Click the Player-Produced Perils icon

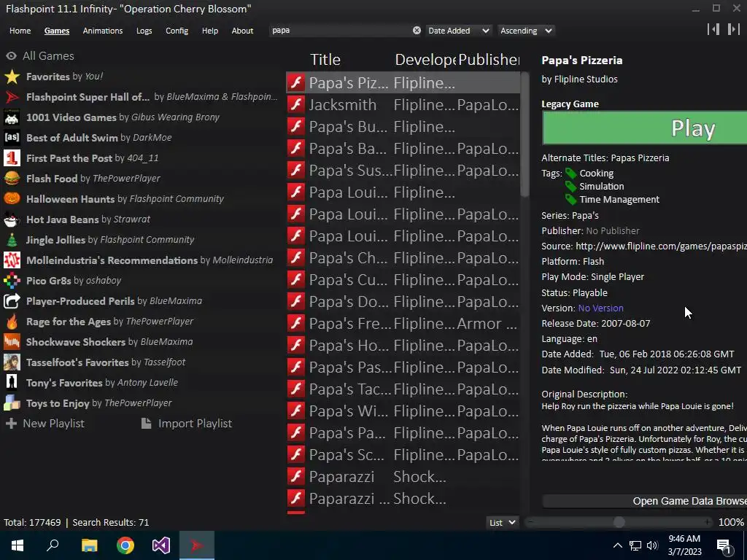(12, 301)
